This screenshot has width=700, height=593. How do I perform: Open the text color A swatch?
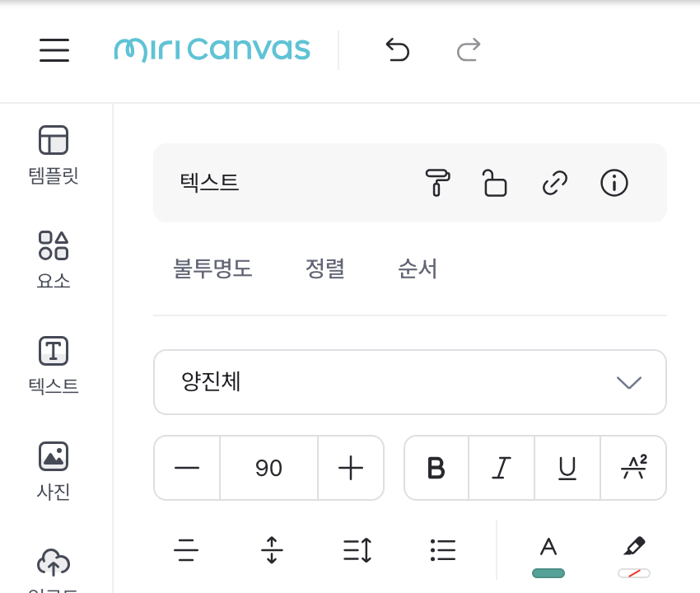coord(548,557)
